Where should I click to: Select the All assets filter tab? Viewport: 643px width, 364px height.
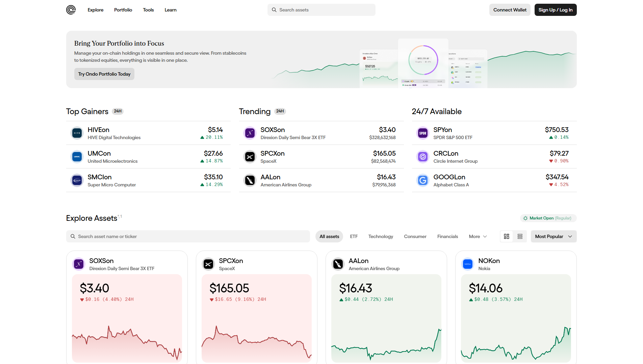[329, 236]
